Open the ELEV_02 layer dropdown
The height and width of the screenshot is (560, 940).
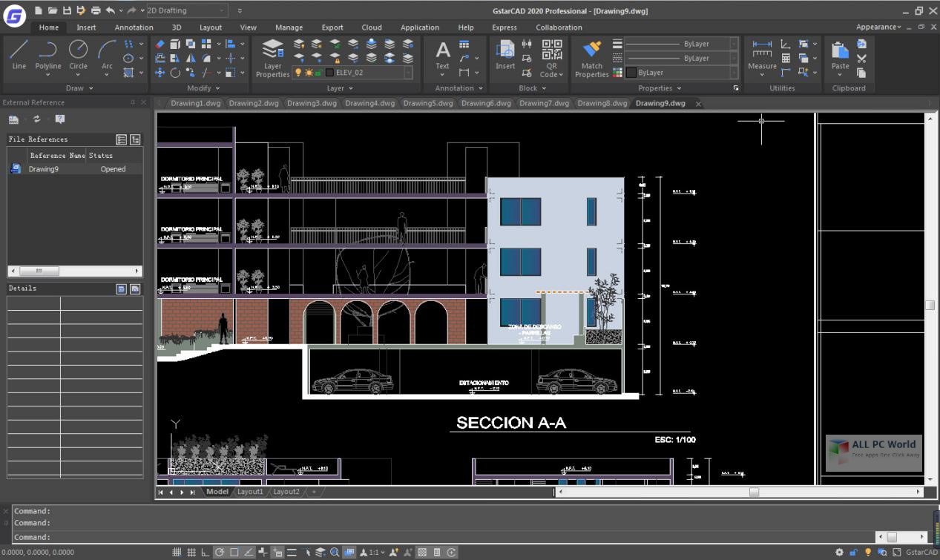tap(408, 73)
